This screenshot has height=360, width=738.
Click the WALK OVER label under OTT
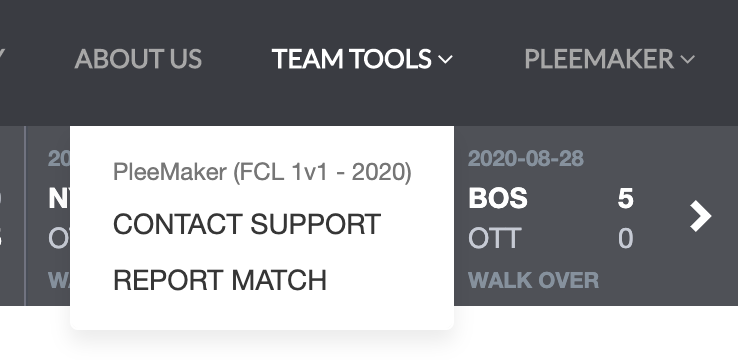click(x=533, y=280)
